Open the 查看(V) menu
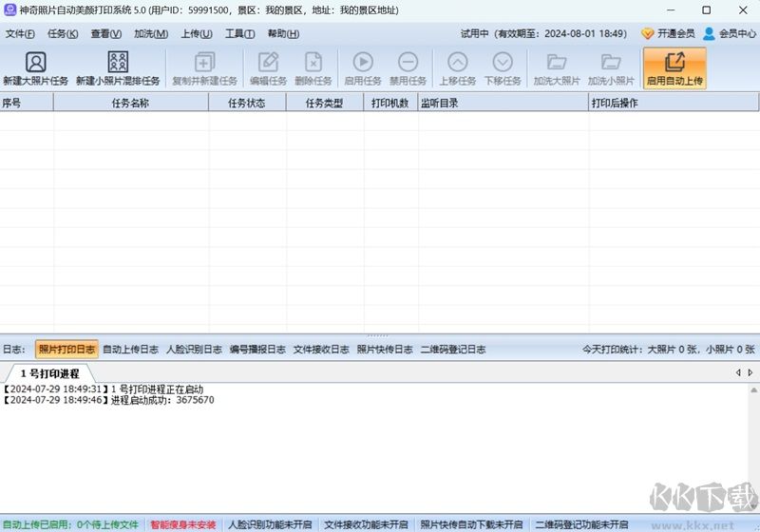Viewport: 760px width, 532px height. point(106,34)
